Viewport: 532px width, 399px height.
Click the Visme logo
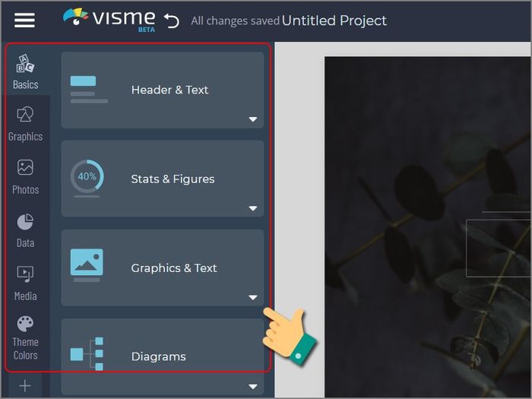(x=109, y=20)
